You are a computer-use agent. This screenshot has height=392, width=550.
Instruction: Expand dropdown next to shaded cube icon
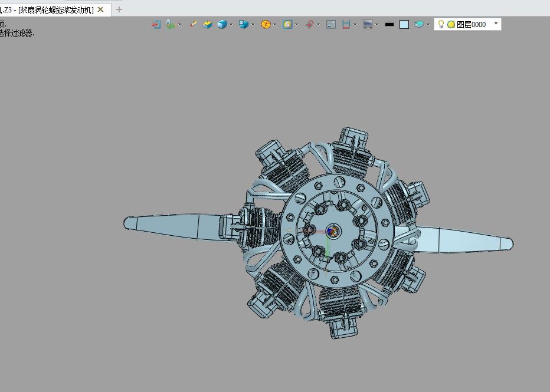[x=231, y=25]
